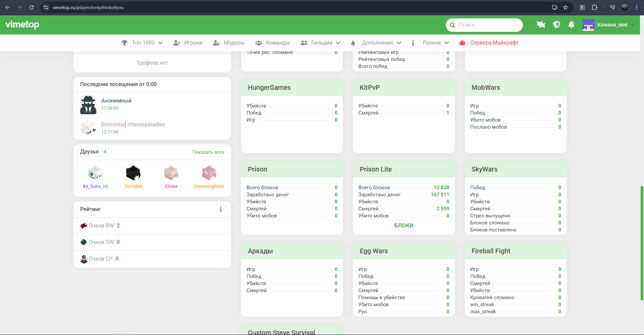The image size is (644, 335).
Task: Click the bloominghaze pink head avatar
Action: (x=209, y=173)
